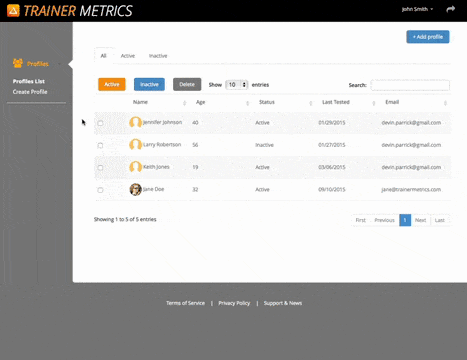Click the name Jane Doe
The width and height of the screenshot is (467, 360).
click(153, 189)
